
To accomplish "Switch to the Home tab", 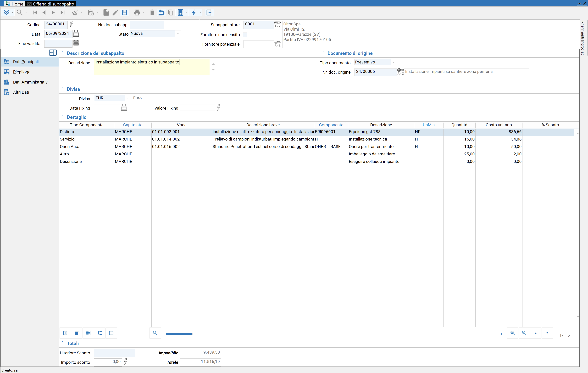I will click(14, 4).
